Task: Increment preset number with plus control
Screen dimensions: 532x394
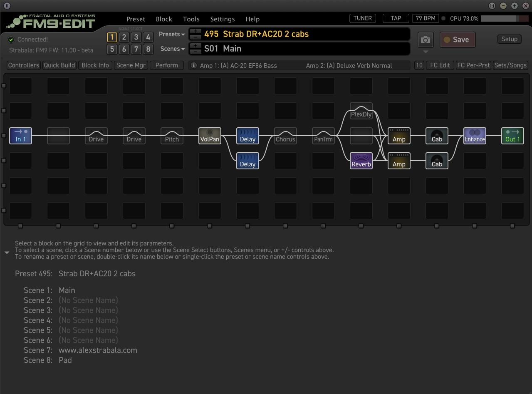Action: 195,31
